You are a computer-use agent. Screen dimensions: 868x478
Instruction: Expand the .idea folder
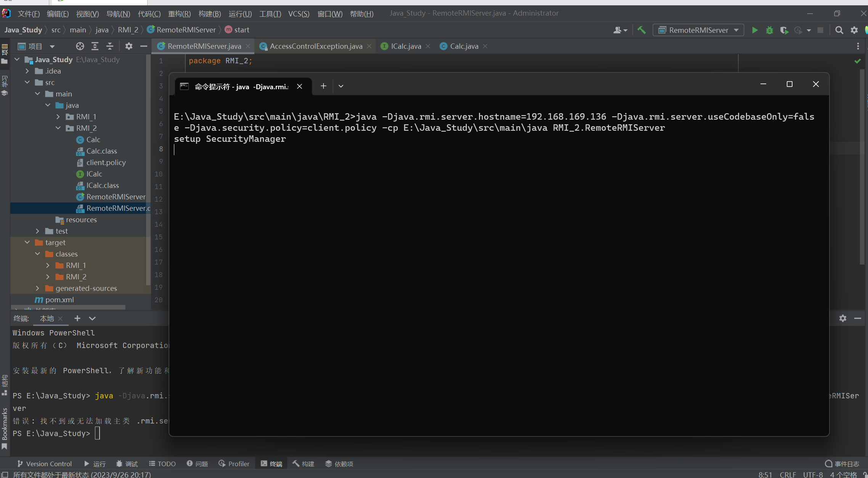[27, 71]
